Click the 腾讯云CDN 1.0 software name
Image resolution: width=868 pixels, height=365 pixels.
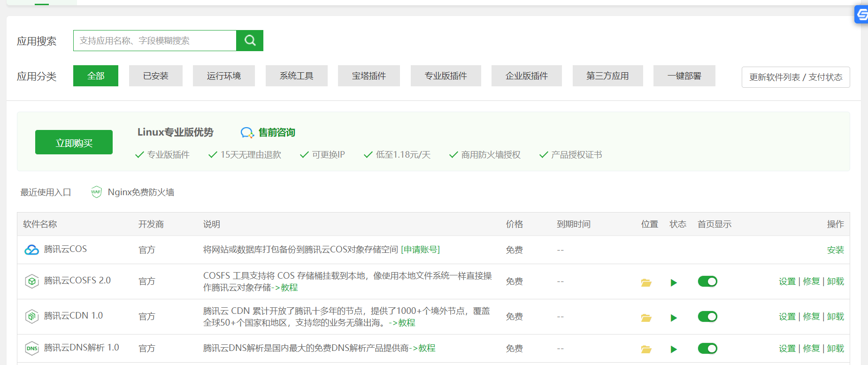pos(73,316)
